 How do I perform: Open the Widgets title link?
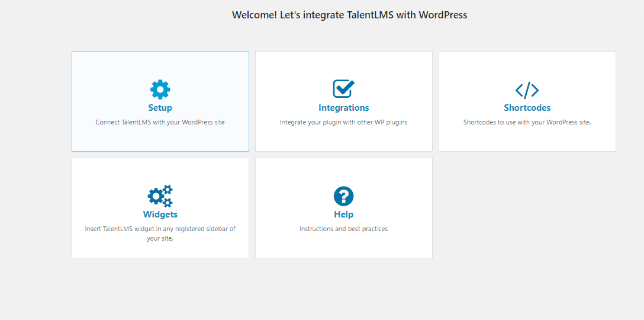[160, 215]
